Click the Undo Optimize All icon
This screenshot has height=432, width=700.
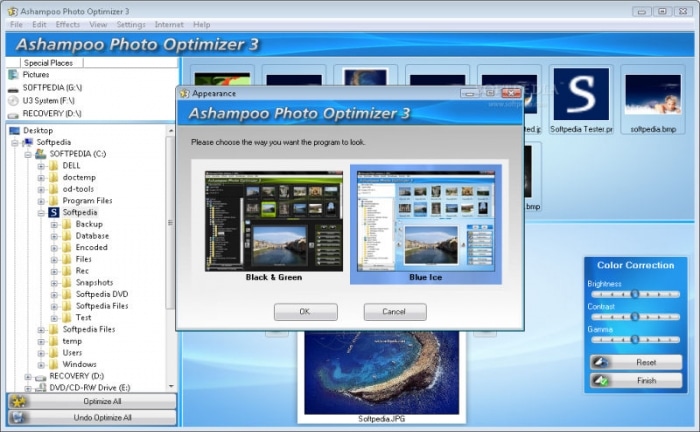coord(18,418)
